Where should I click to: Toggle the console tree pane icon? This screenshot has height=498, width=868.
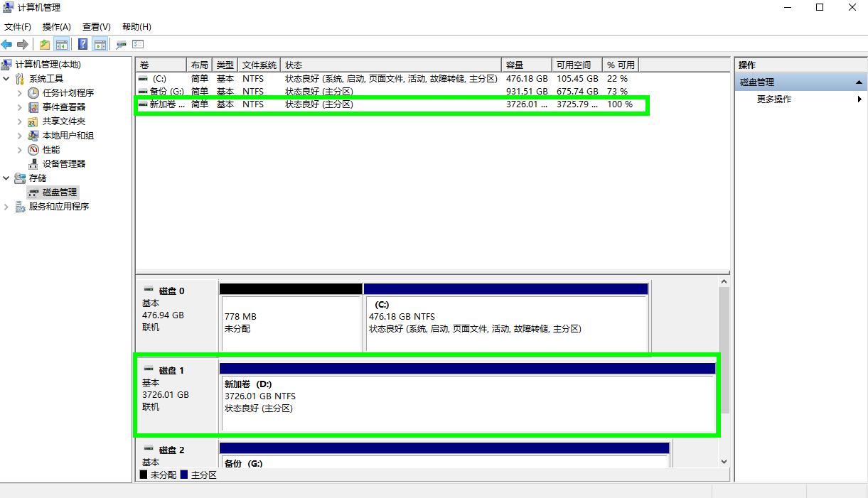[x=63, y=45]
